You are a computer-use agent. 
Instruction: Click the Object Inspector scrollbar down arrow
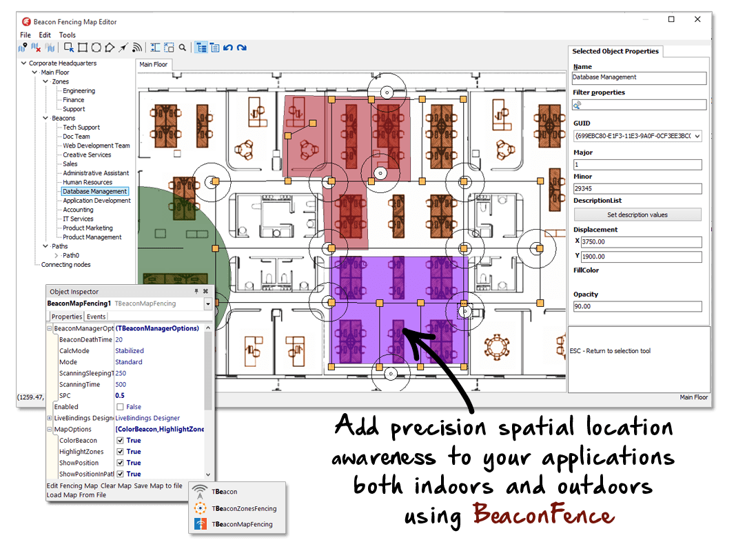point(208,474)
